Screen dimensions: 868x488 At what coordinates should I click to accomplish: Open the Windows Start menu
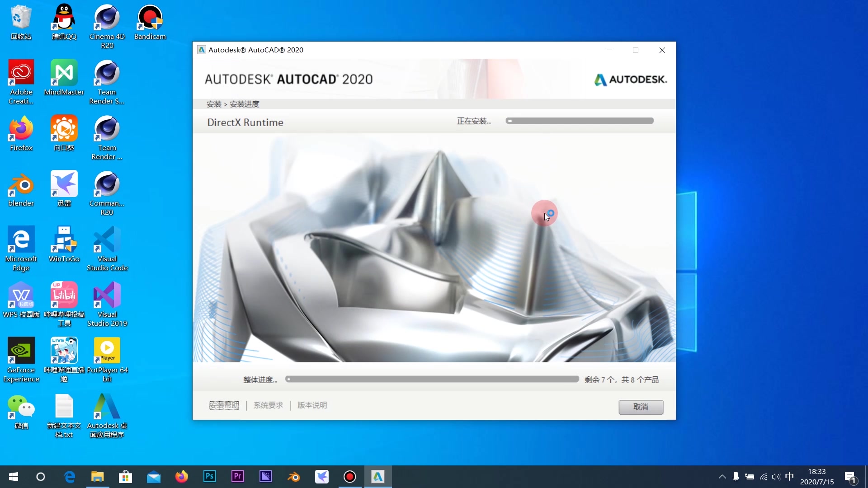click(x=14, y=477)
